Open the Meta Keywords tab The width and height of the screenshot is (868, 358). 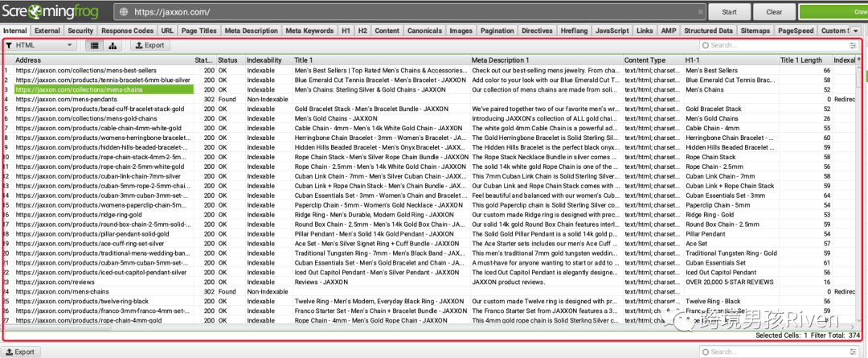tap(310, 31)
